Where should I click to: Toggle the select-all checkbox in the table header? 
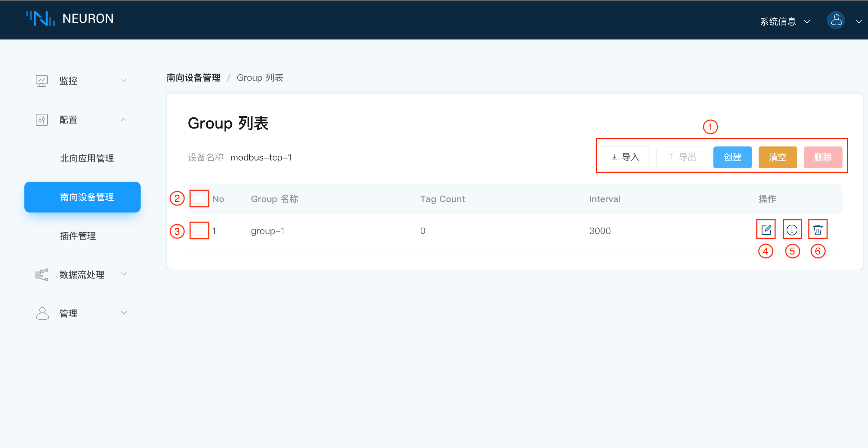(x=199, y=199)
